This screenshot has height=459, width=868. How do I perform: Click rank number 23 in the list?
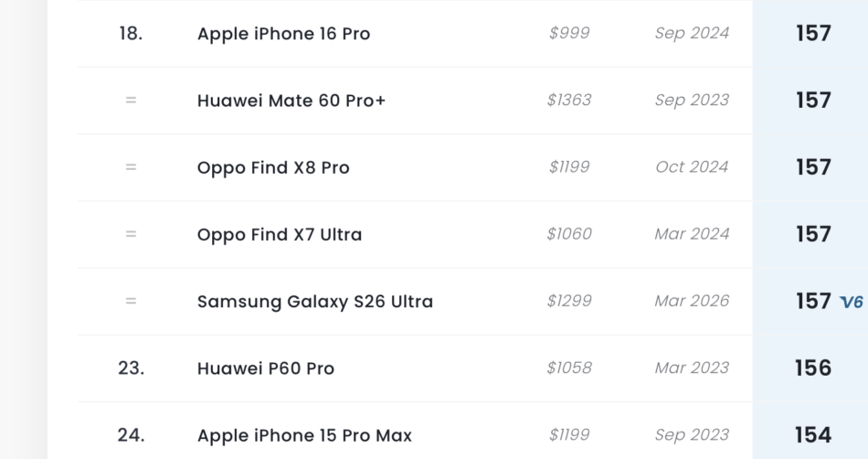pos(131,368)
